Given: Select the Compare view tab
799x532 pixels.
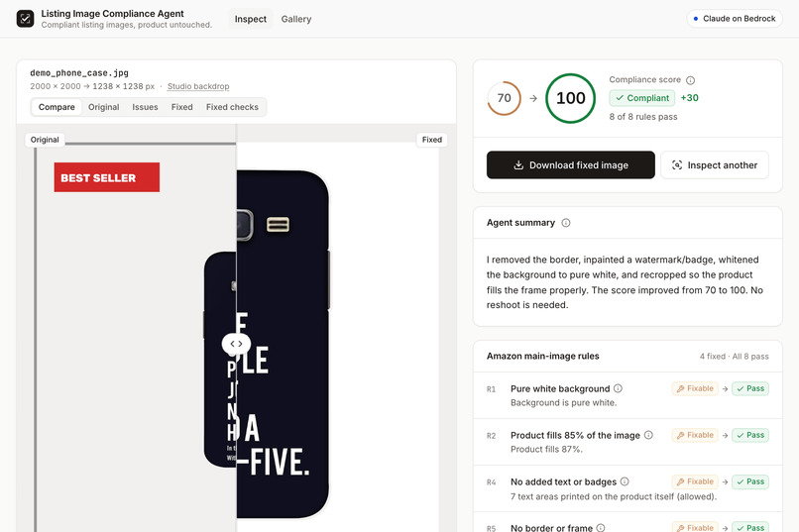Looking at the screenshot, I should (57, 107).
